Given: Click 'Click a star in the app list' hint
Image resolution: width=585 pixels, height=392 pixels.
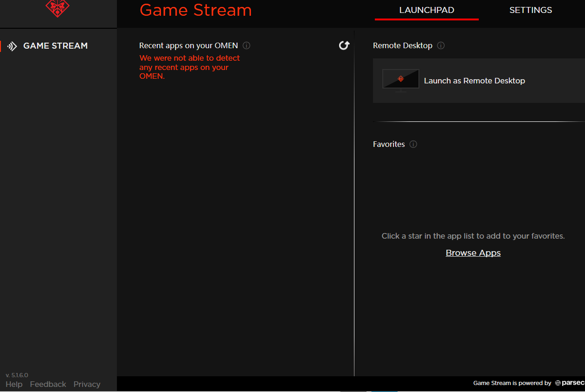Looking at the screenshot, I should (x=473, y=236).
